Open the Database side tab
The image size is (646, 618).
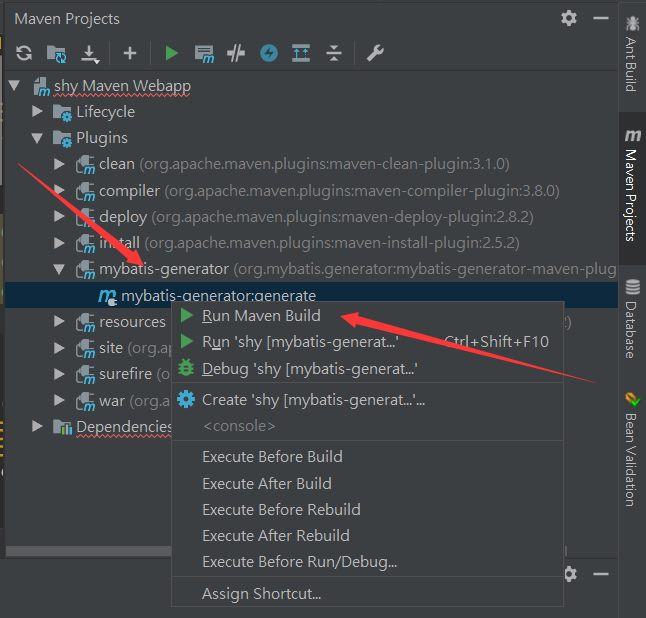[632, 318]
